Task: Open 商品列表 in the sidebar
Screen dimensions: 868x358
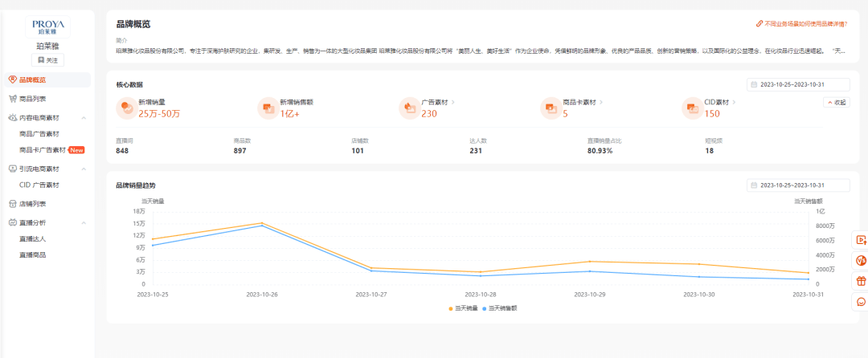Action: [x=32, y=99]
